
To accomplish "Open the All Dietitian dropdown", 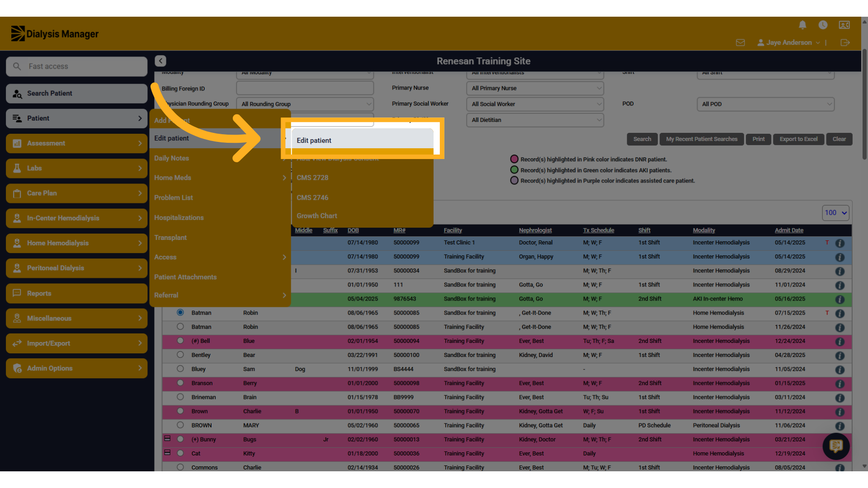I will point(535,120).
